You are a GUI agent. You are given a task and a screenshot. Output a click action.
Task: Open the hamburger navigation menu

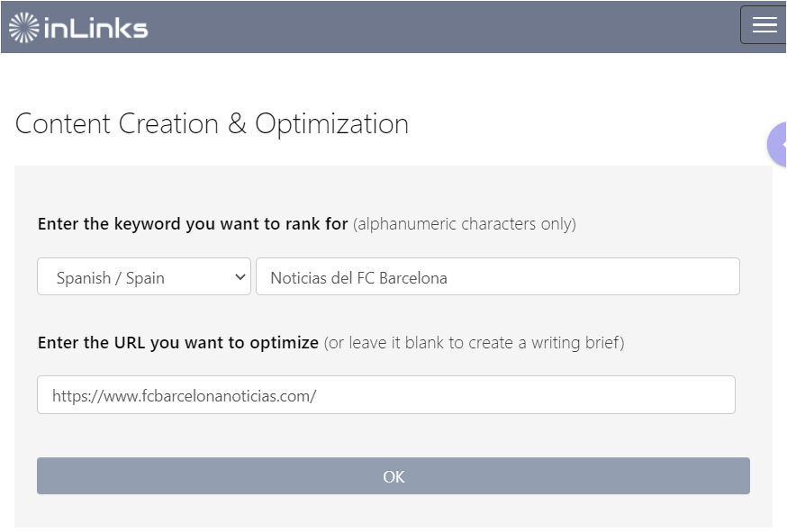[764, 24]
